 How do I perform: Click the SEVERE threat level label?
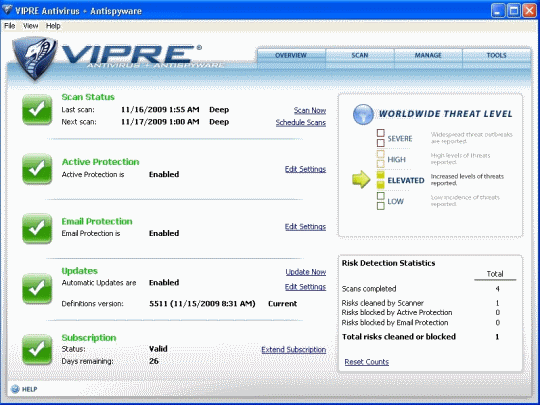tap(400, 139)
